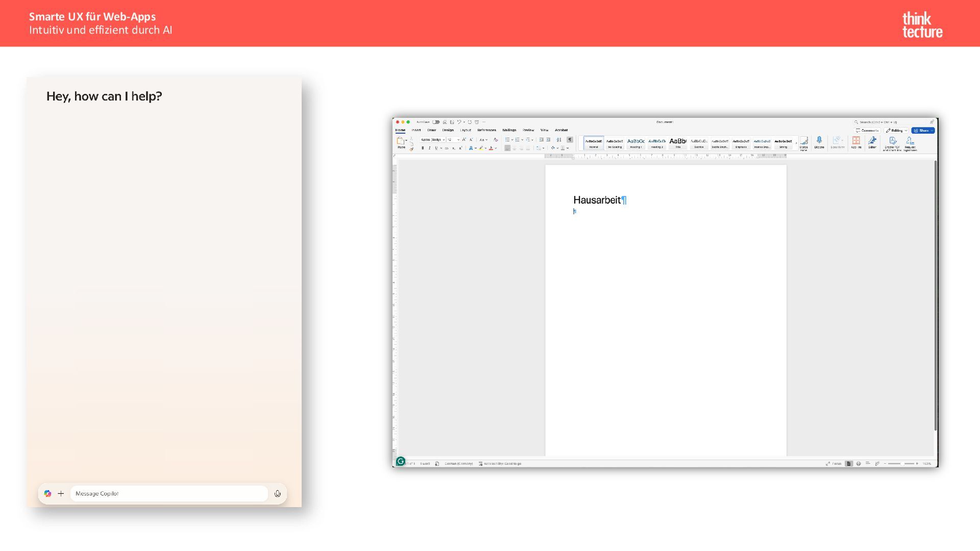Screen dimensions: 980x551
Task: Toggle the show paragraph marks button
Action: [570, 139]
